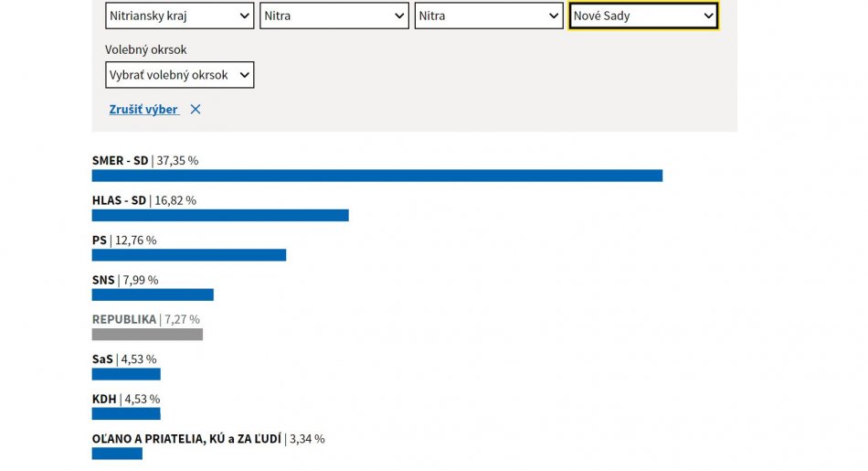The image size is (868, 471).
Task: Open the Nové Sady municipality dropdown
Action: (x=643, y=16)
